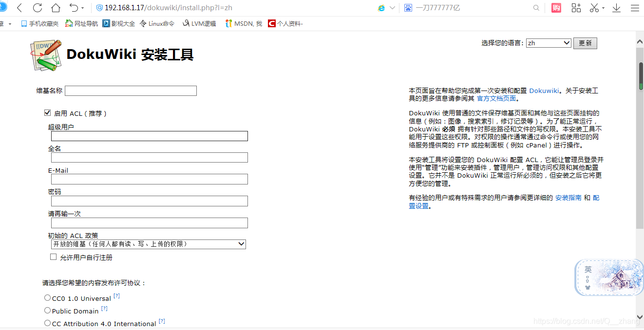Open the 初始的 ACL 政策 dropdown
The height and width of the screenshot is (330, 644).
pos(149,244)
